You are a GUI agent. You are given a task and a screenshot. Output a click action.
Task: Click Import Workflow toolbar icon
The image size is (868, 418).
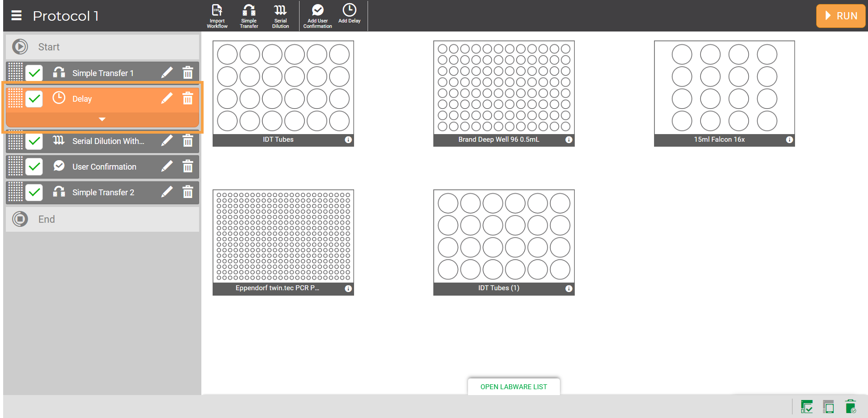pos(217,16)
